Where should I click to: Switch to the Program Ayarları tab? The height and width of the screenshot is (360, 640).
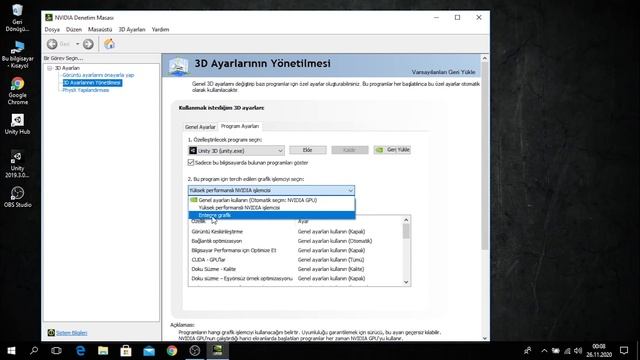pos(240,126)
